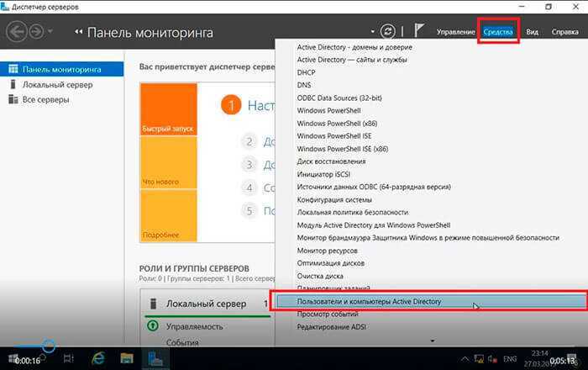This screenshot has height=370, width=588.
Task: Click Windows Start button
Action: 13,358
